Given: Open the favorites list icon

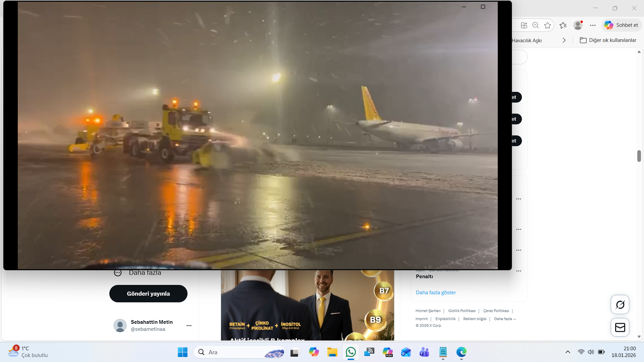Looking at the screenshot, I should pos(563,25).
